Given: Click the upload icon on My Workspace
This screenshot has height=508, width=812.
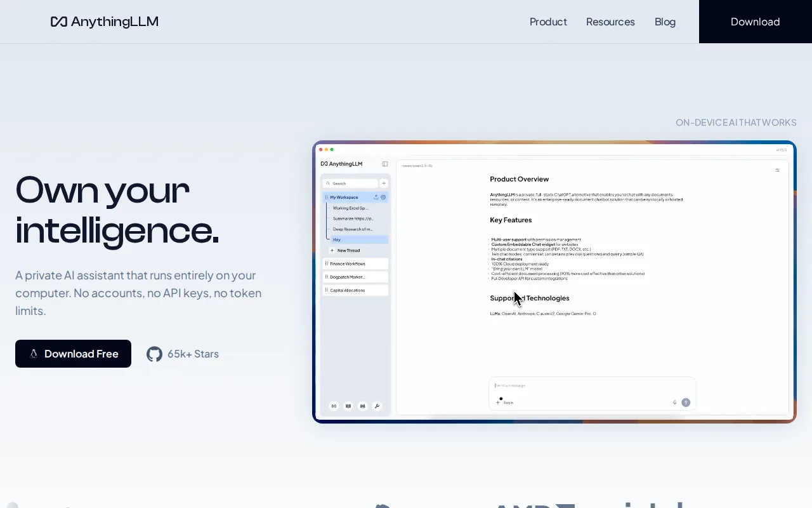Looking at the screenshot, I should tap(376, 197).
